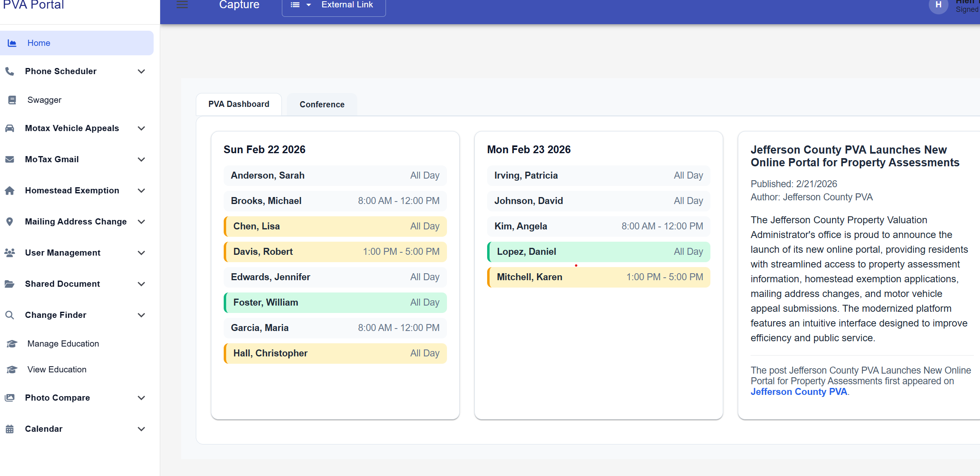The width and height of the screenshot is (980, 476).
Task: Select the Garcia, Maria entry
Action: 335,328
